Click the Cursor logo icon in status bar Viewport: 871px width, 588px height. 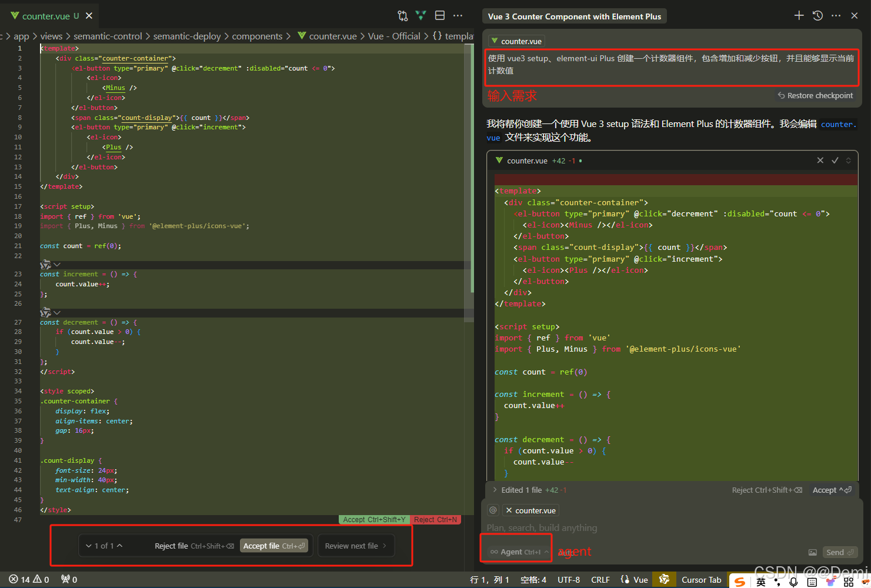click(664, 579)
